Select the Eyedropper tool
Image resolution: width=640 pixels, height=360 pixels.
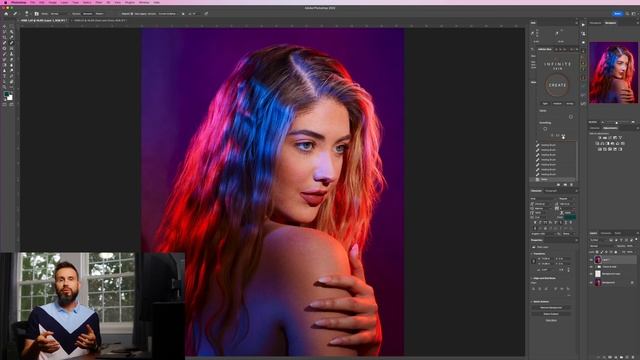11,37
